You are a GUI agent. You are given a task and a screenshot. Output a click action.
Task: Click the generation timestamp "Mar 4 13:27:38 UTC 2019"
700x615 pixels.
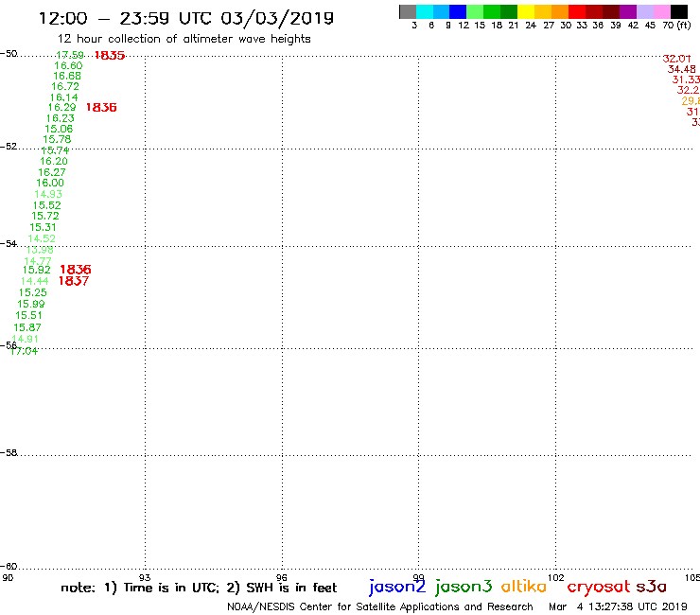coord(618,606)
